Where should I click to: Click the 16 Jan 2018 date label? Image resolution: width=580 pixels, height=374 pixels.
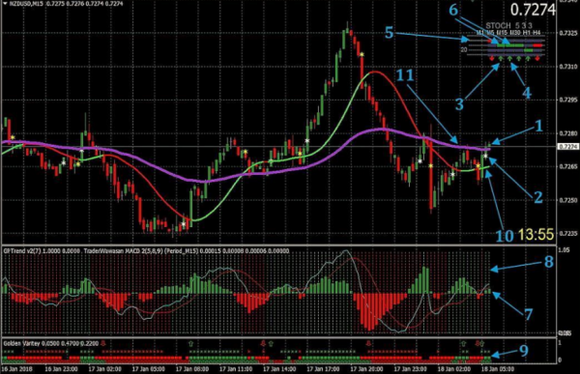(x=18, y=369)
